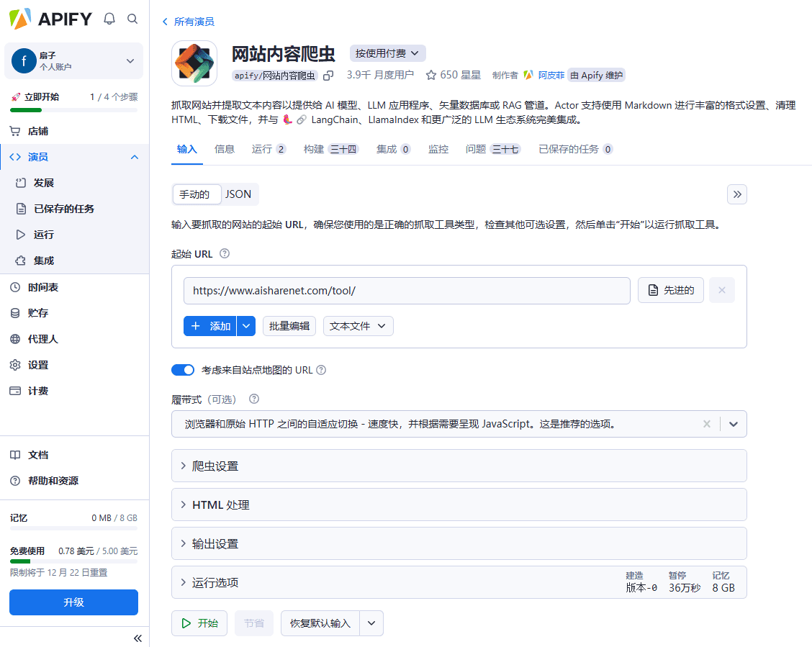This screenshot has height=647, width=812.
Task: Click the notification bell icon
Action: click(109, 19)
